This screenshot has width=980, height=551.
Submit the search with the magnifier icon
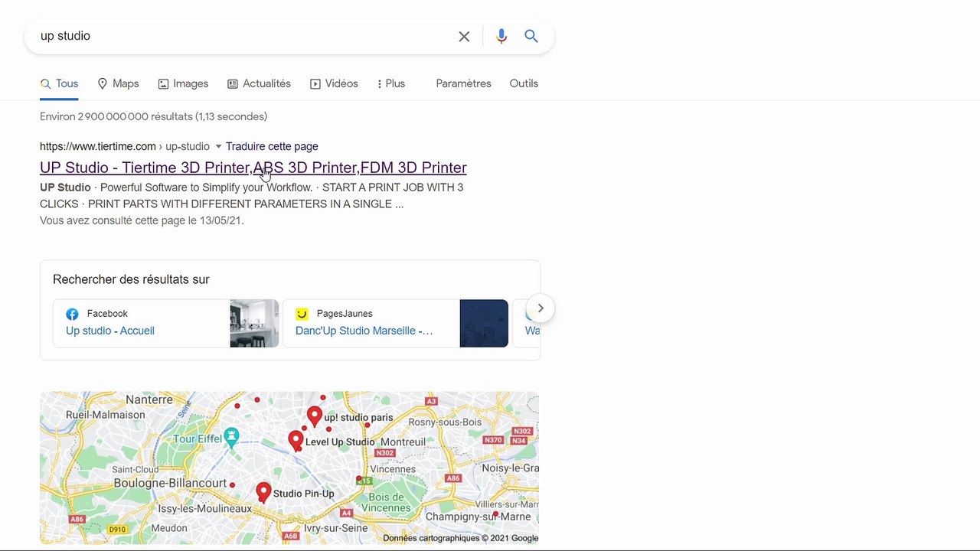pyautogui.click(x=531, y=37)
